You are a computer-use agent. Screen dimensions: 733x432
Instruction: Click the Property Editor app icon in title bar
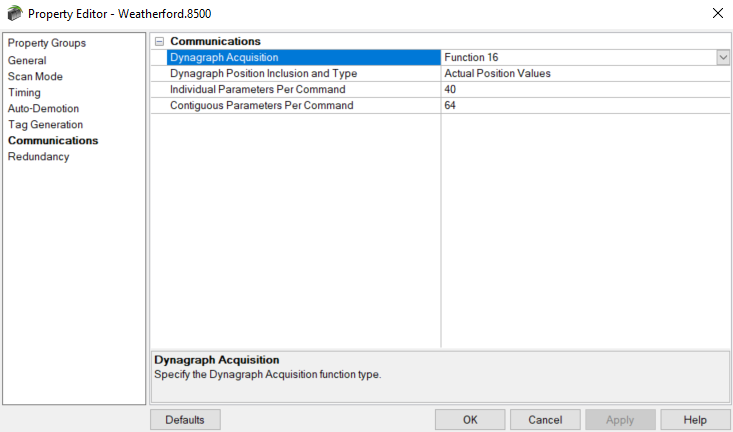pos(14,13)
